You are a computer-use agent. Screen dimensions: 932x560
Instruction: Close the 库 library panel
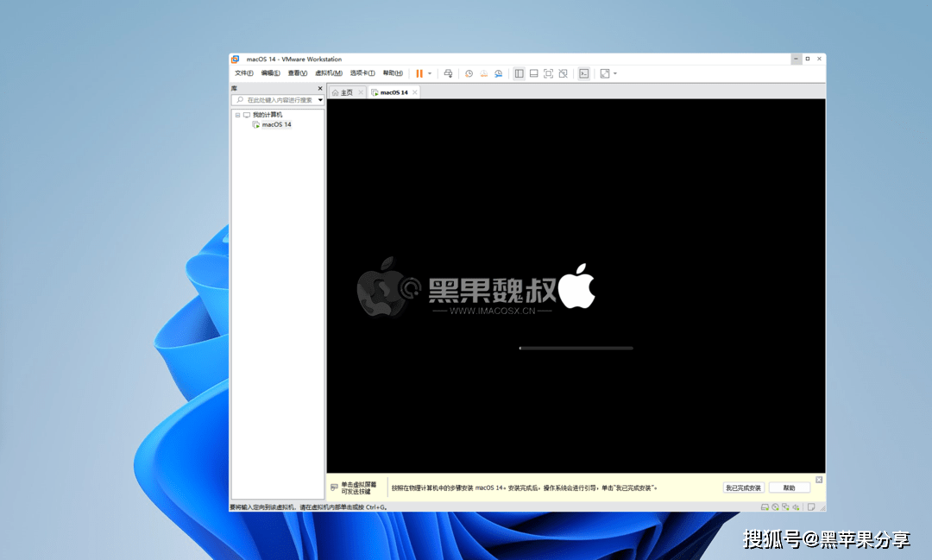pos(320,89)
